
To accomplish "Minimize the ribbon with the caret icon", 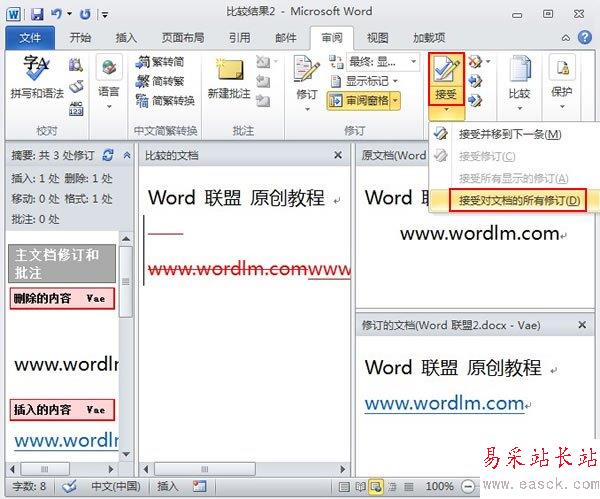I will [566, 38].
